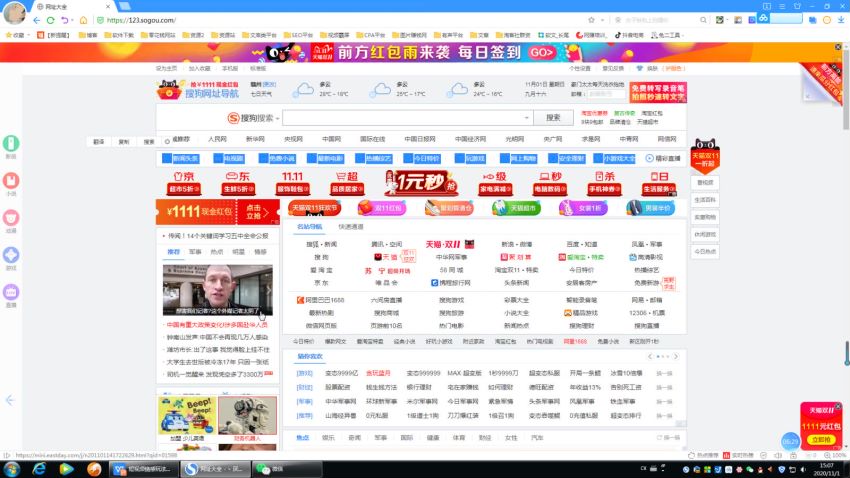Open the Tmall cat 双11 floating icon
850x478 pixels.
[x=705, y=156]
